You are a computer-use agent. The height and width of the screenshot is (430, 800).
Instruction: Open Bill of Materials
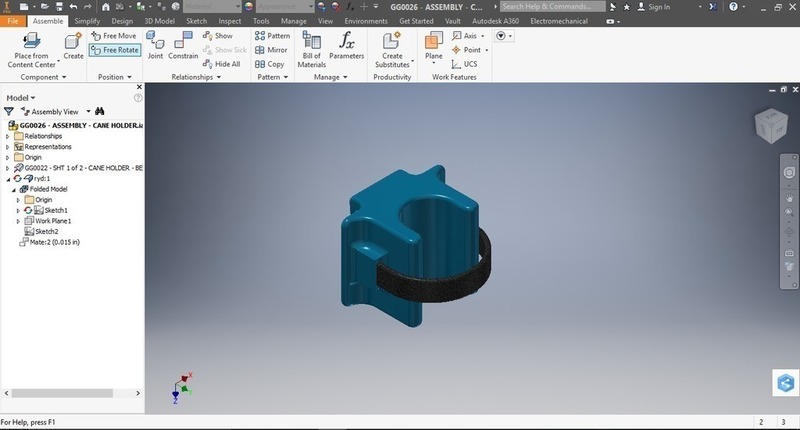[312, 45]
